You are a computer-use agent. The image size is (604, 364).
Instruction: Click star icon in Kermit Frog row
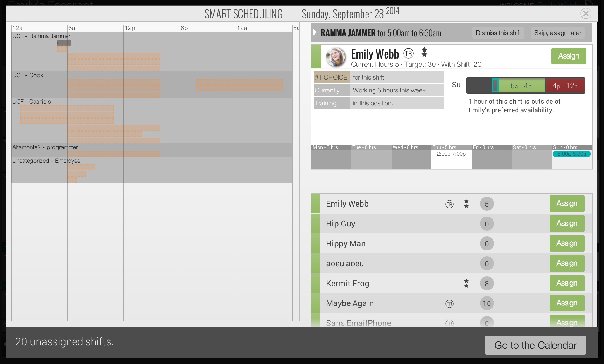point(466,283)
